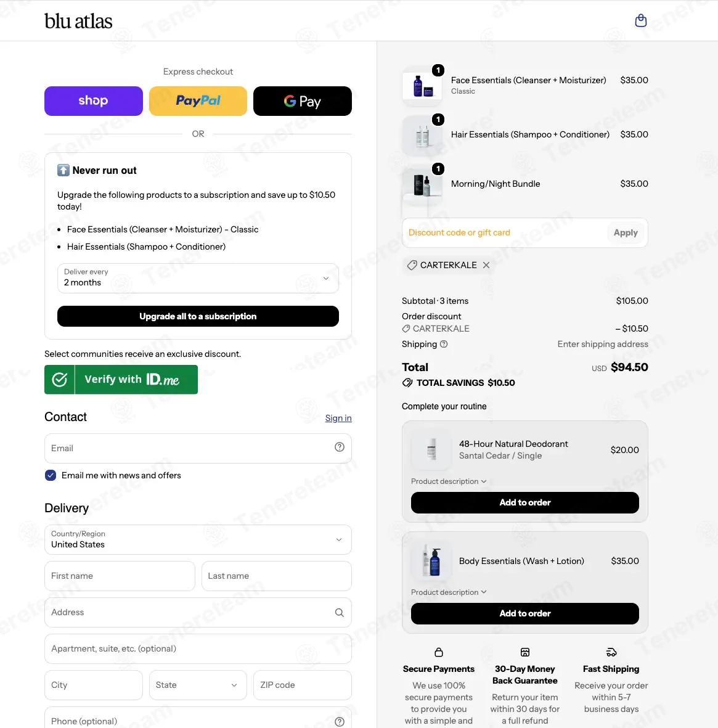Screen dimensions: 718x728
Task: Click the Sign in link
Action: [x=338, y=419]
